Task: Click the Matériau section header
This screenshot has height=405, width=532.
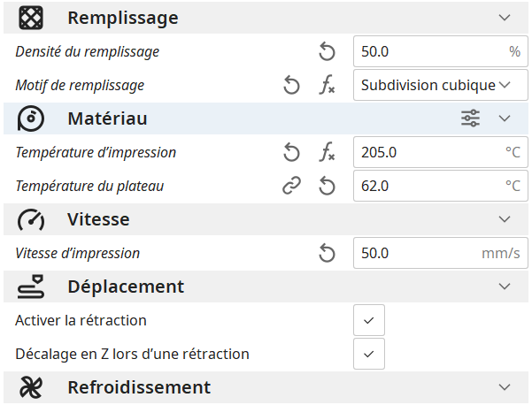Action: click(107, 118)
